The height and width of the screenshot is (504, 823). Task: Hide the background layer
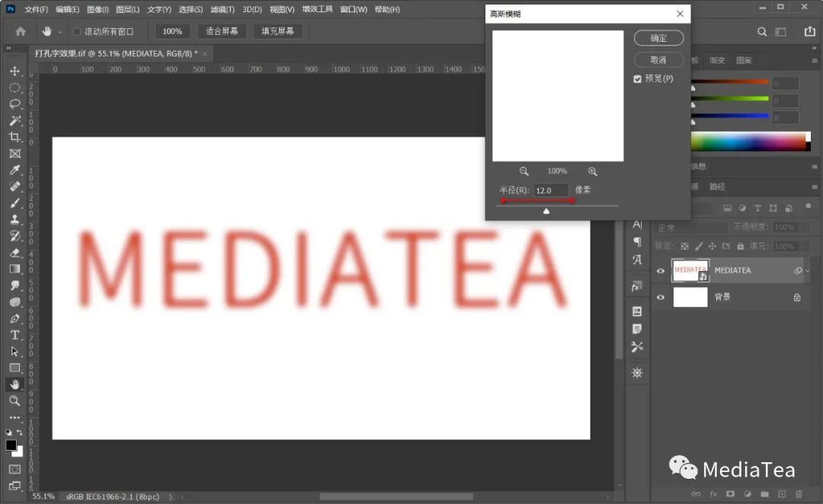(661, 298)
